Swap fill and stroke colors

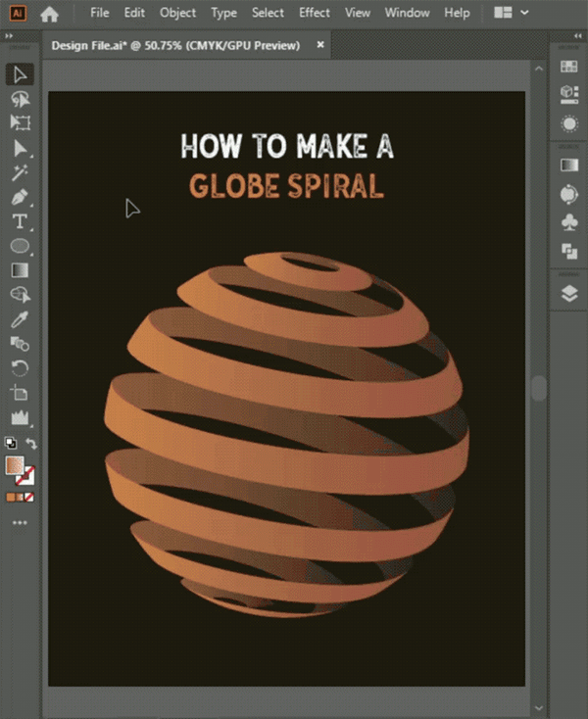pos(31,443)
